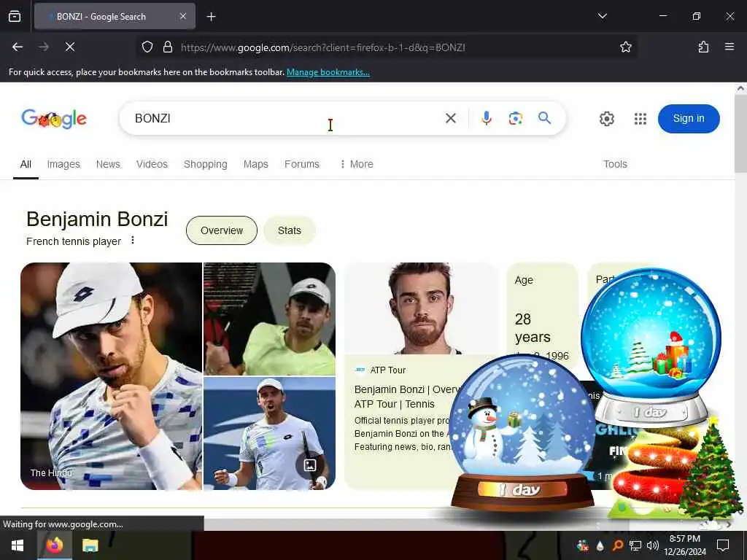
Task: Open the Firefox View icon left of the tabs
Action: [15, 17]
